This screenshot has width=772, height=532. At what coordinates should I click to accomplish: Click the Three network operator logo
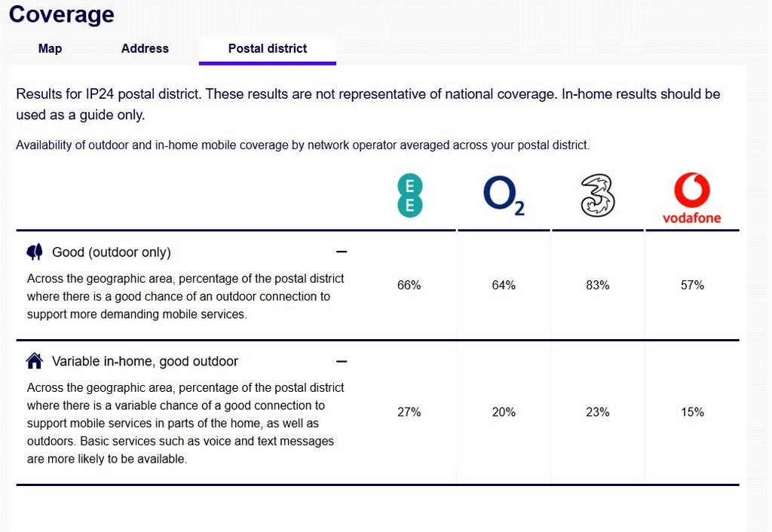pyautogui.click(x=598, y=195)
